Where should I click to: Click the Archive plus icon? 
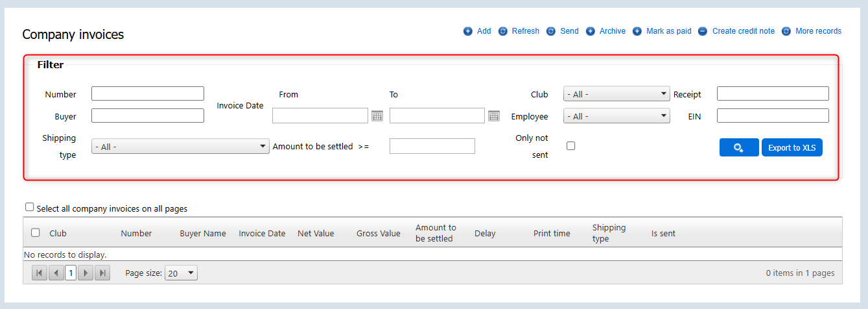[591, 31]
